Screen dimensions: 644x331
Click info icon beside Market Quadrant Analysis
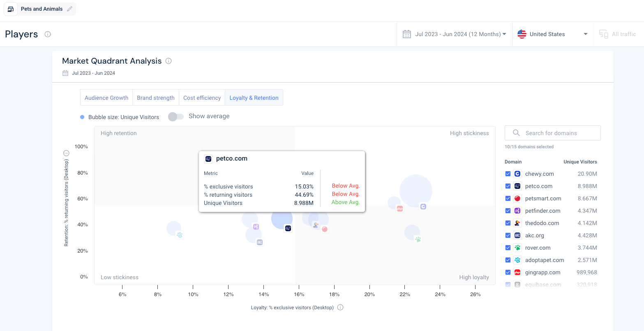coord(169,61)
